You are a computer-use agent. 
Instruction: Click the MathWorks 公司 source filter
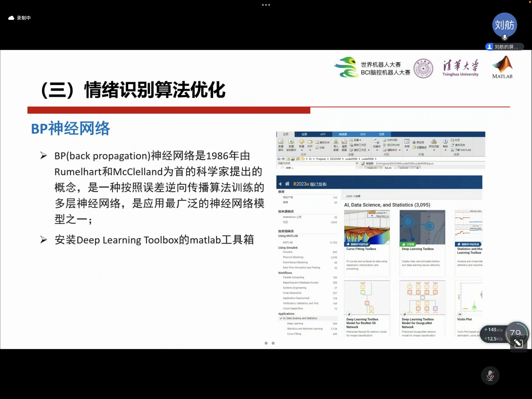click(x=292, y=217)
